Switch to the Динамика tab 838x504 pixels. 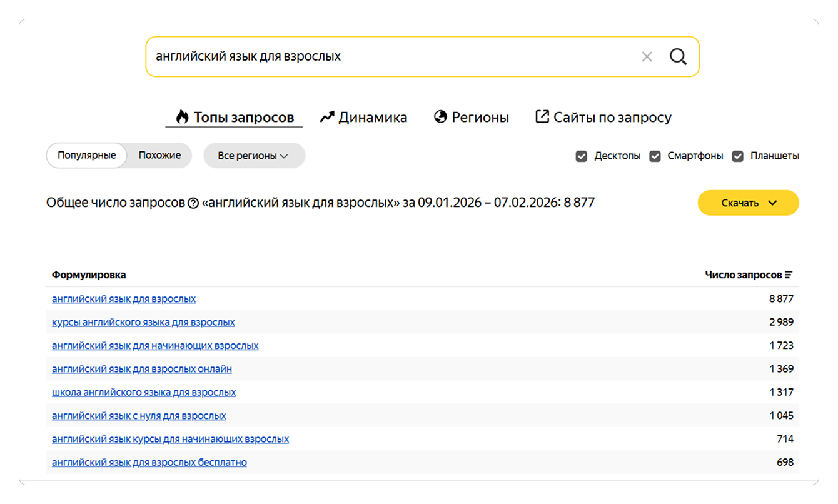coord(363,118)
